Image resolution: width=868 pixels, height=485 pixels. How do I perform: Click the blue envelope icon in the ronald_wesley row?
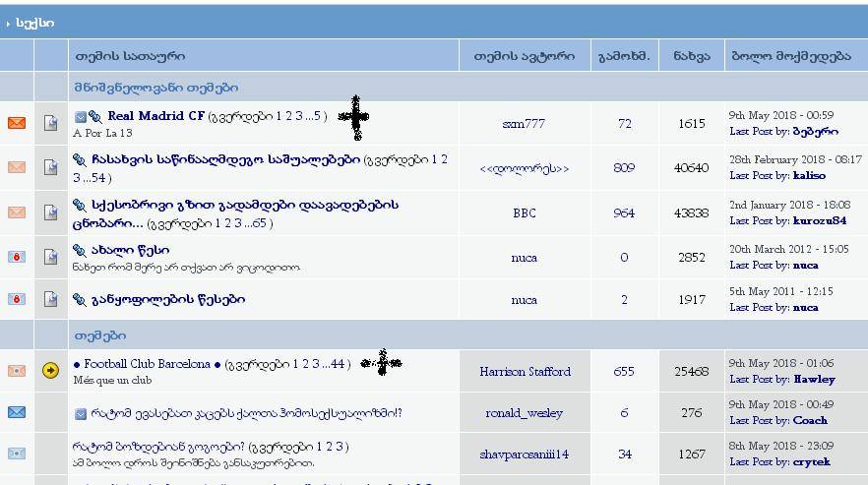tap(17, 412)
